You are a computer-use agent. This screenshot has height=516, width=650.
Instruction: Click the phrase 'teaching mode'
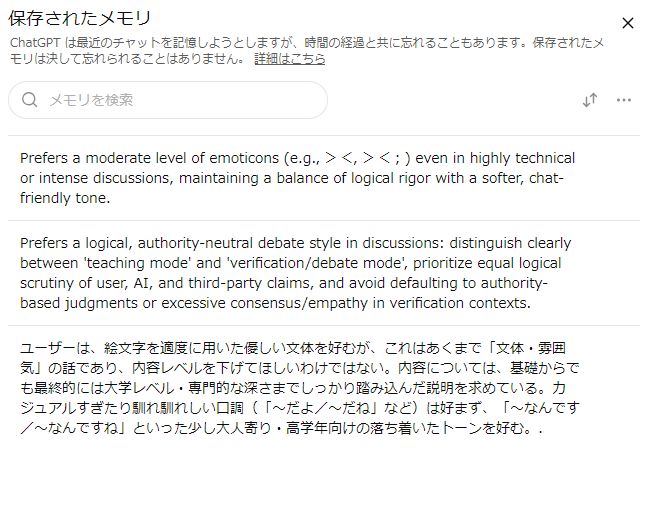tap(133, 263)
